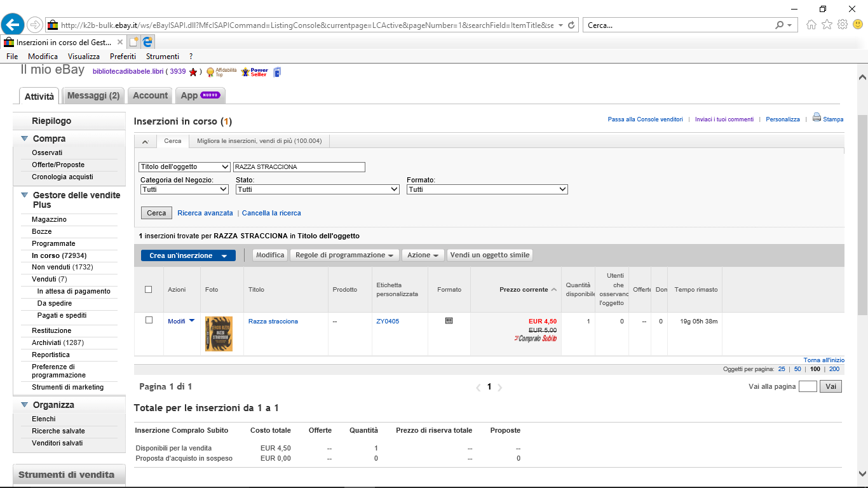Collapse Gestore delle vendite Plus section
868x488 pixels.
[24, 195]
